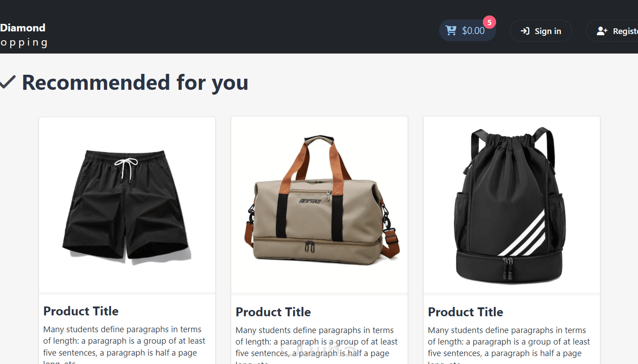638x364 pixels.
Task: Click the Register user-plus icon
Action: pos(602,31)
